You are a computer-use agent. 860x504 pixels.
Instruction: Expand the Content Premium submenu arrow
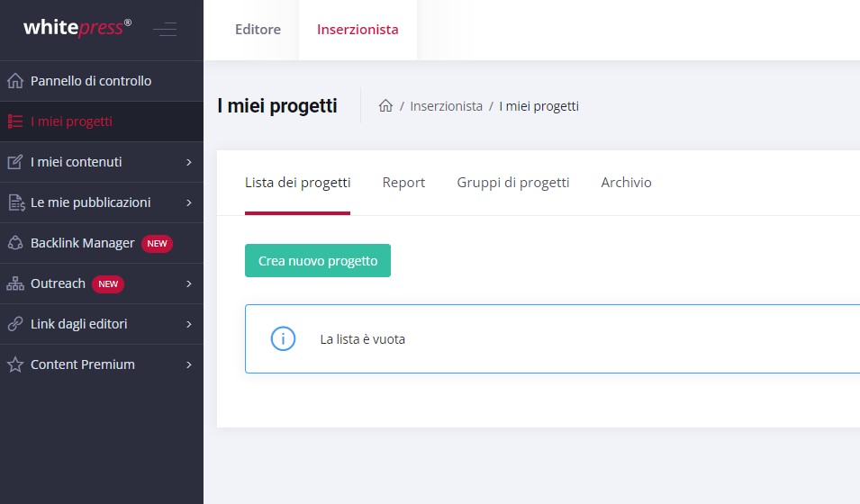coord(189,365)
